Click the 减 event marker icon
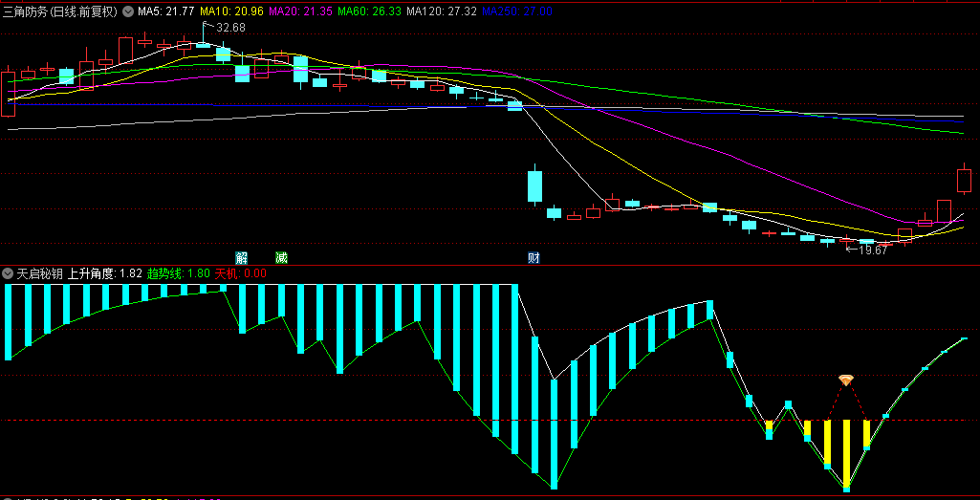 tap(281, 257)
